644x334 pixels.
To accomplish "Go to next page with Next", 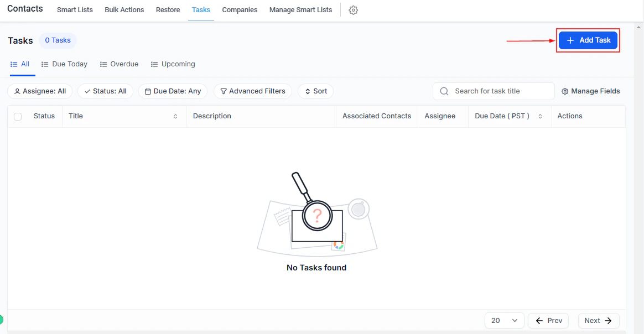I will pos(599,321).
